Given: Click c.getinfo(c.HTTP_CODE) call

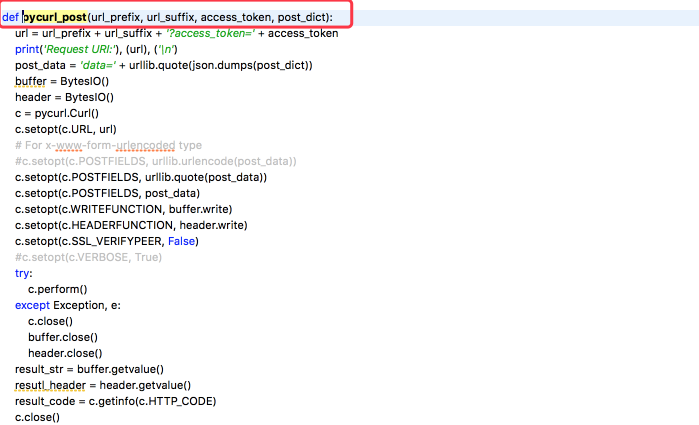Looking at the screenshot, I should [x=152, y=401].
